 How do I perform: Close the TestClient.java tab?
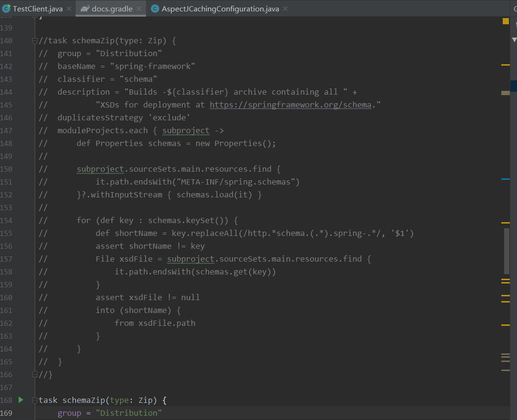pyautogui.click(x=69, y=9)
